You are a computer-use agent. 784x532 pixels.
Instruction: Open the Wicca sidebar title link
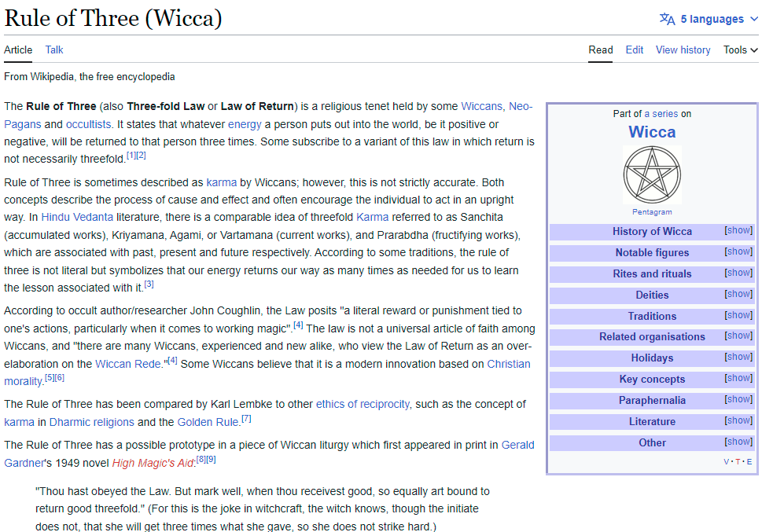point(652,132)
